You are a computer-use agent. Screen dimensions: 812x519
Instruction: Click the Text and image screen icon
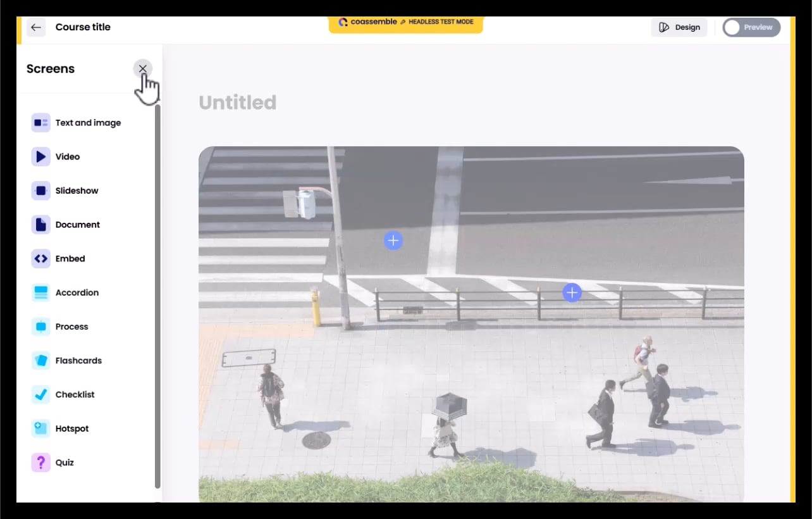click(x=41, y=123)
